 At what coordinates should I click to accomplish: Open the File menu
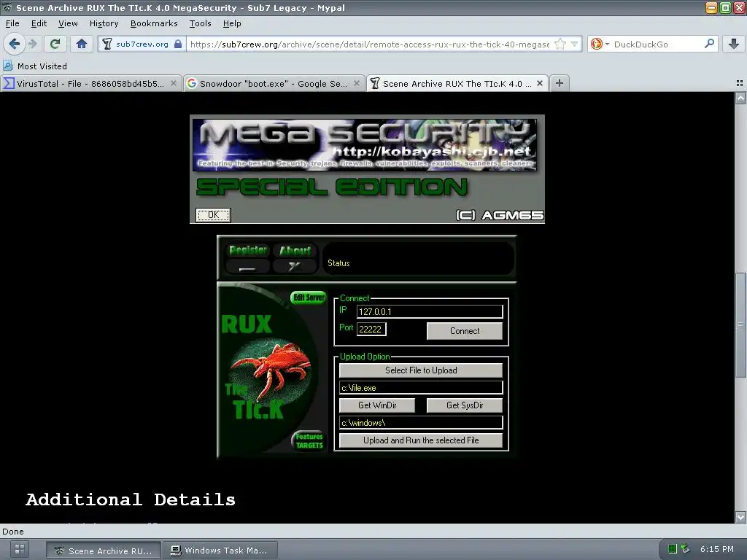pyautogui.click(x=12, y=23)
